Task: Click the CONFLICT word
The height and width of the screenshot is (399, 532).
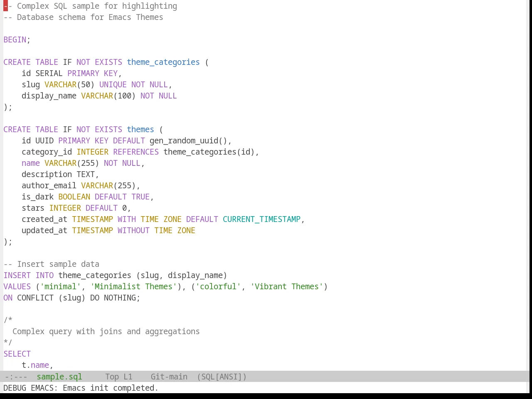Action: pyautogui.click(x=35, y=298)
